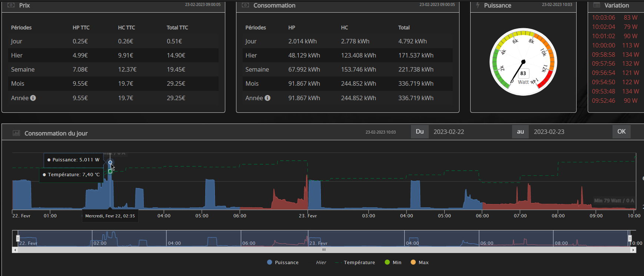Click the 10:03:06 83 W variation entry

(x=615, y=17)
